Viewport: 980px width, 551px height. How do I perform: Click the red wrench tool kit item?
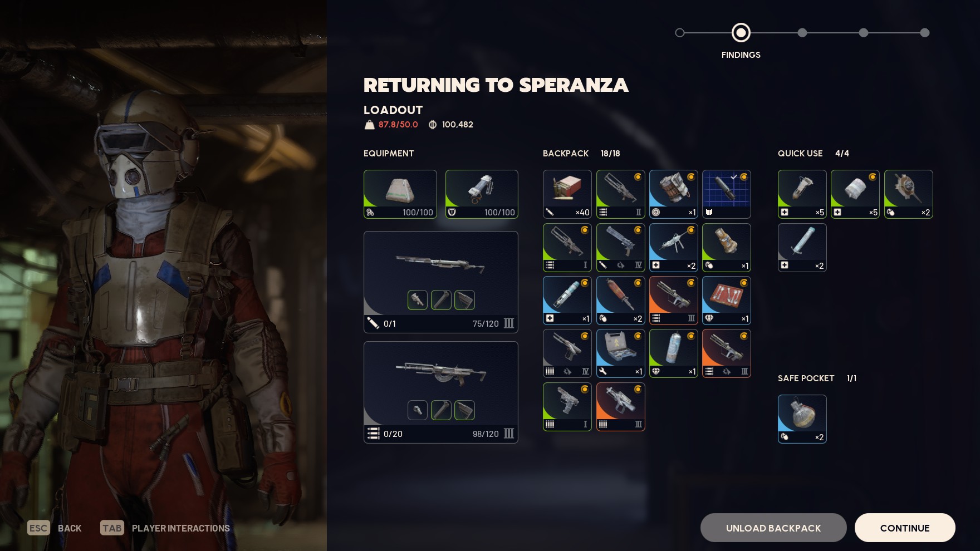pos(726,301)
